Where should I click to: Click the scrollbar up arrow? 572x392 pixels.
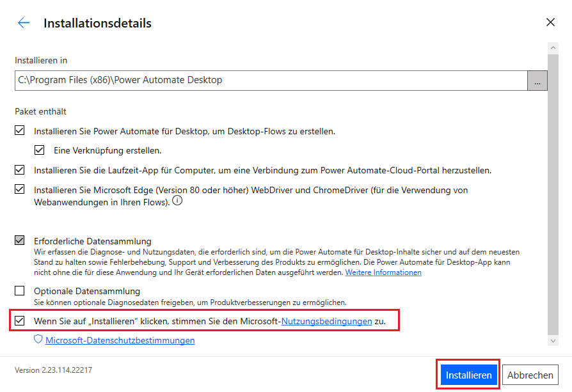click(x=553, y=48)
